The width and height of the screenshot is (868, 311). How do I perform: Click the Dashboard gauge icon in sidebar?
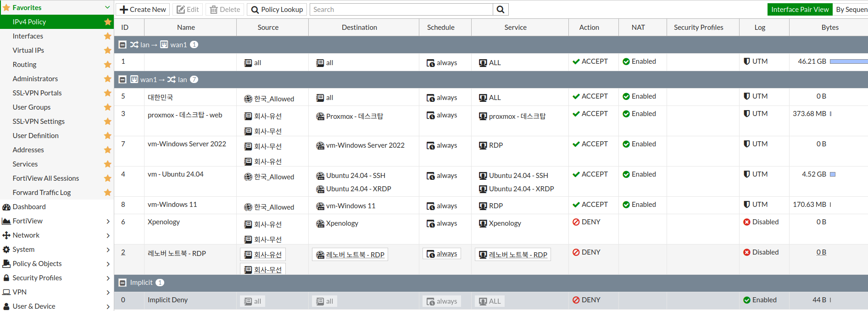[x=6, y=207]
